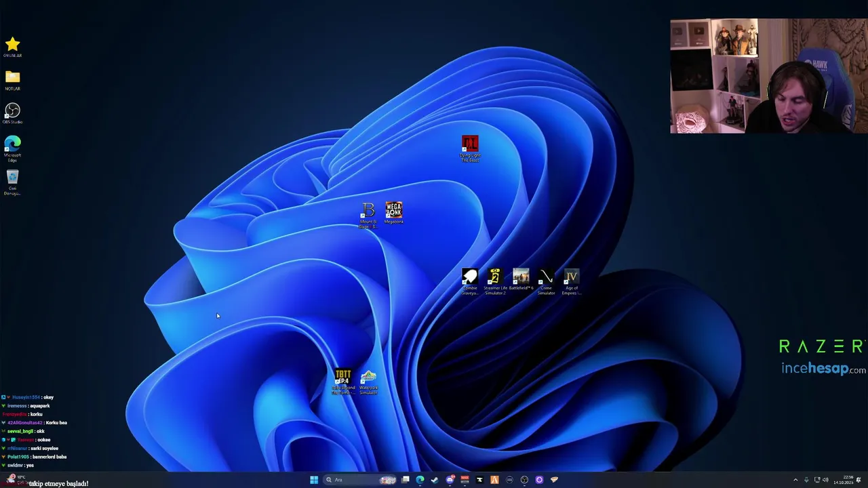
Task: Click the taskbar search box 'Ara'
Action: tap(360, 480)
